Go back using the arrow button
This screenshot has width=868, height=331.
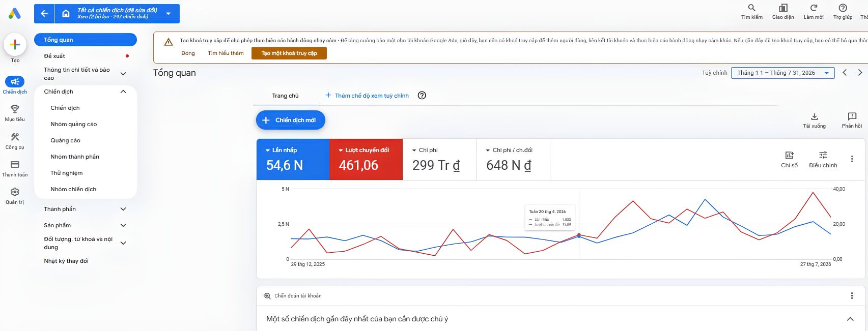coord(44,14)
